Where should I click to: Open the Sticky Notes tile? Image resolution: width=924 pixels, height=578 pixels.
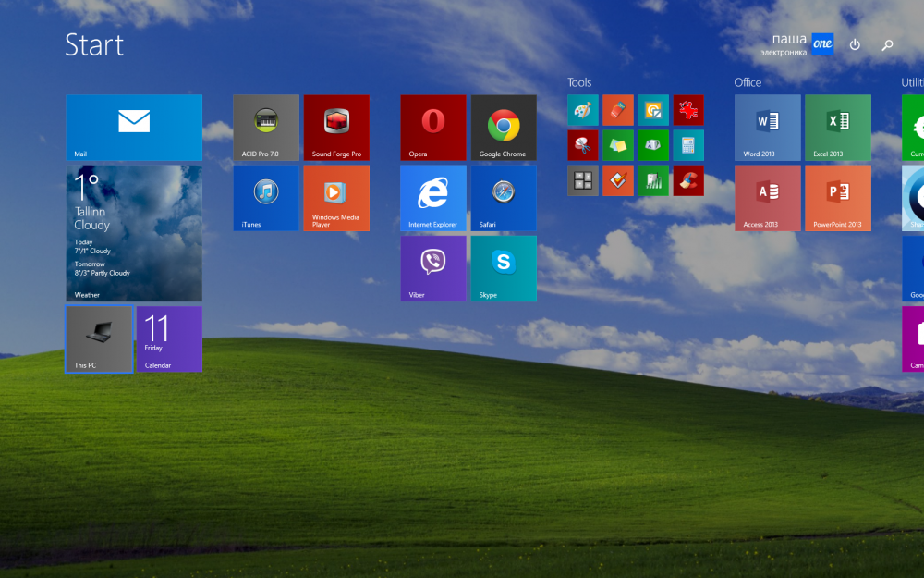618,145
